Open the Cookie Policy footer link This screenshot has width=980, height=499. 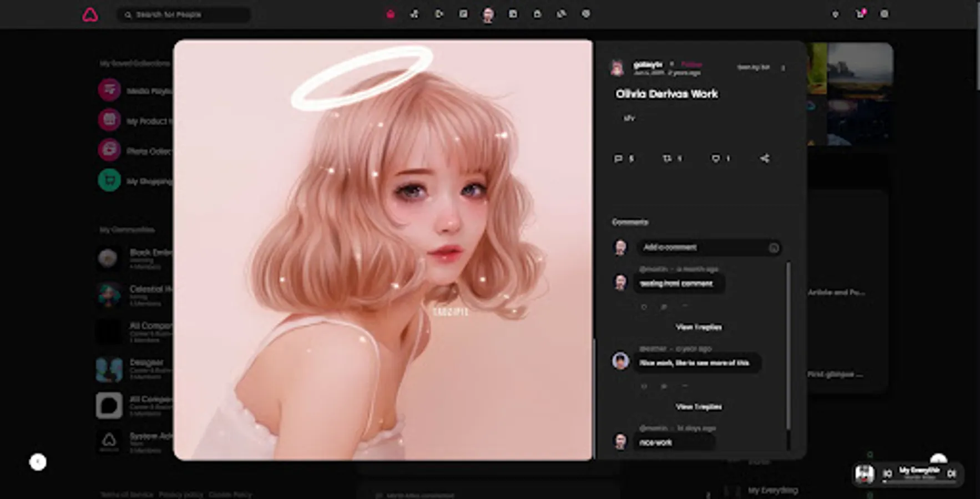pos(230,495)
